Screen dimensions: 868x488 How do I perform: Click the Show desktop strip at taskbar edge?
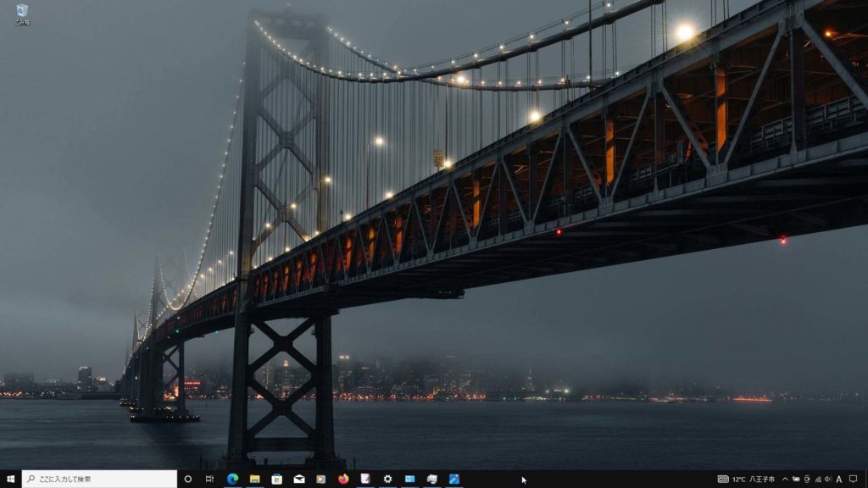(866, 479)
